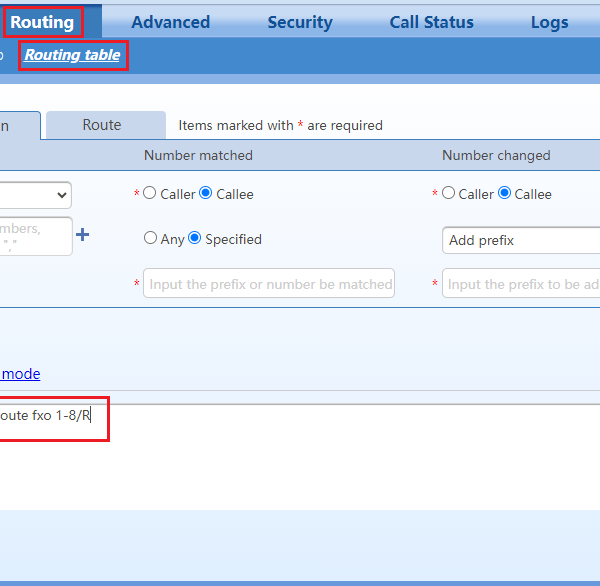This screenshot has height=586, width=600.
Task: Click the prefix to be added field
Action: [x=520, y=284]
